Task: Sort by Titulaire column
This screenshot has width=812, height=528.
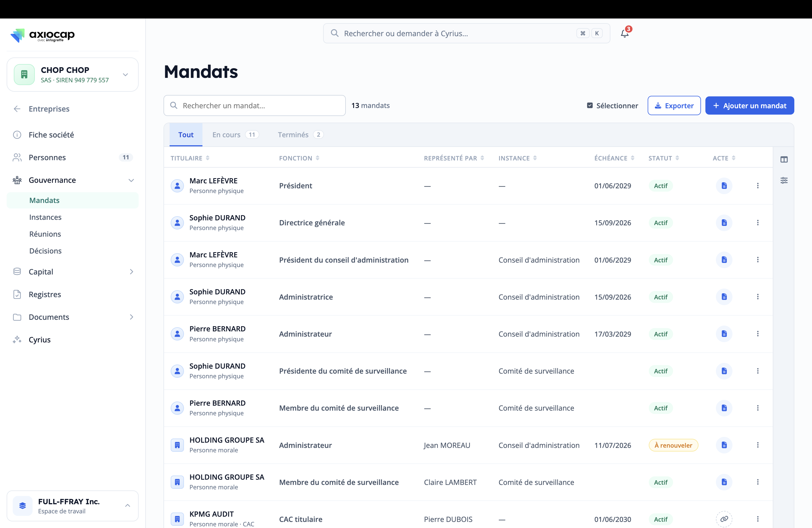Action: pyautogui.click(x=190, y=158)
